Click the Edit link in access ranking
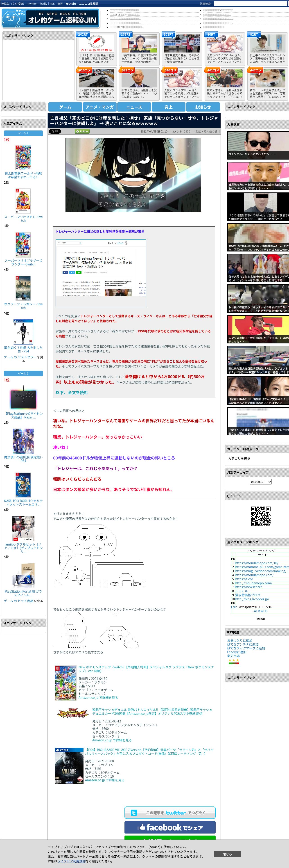 234,607
